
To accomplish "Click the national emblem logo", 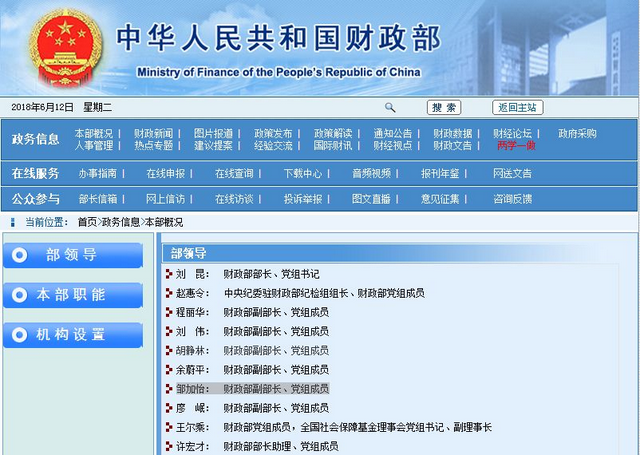I will point(64,47).
